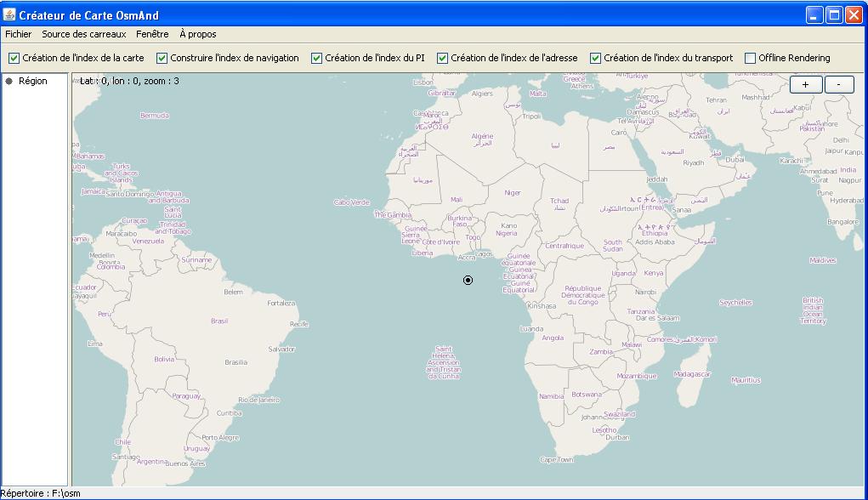This screenshot has width=868, height=500.
Task: Click the "Répertoire : F:\osm" status text
Action: 41,493
